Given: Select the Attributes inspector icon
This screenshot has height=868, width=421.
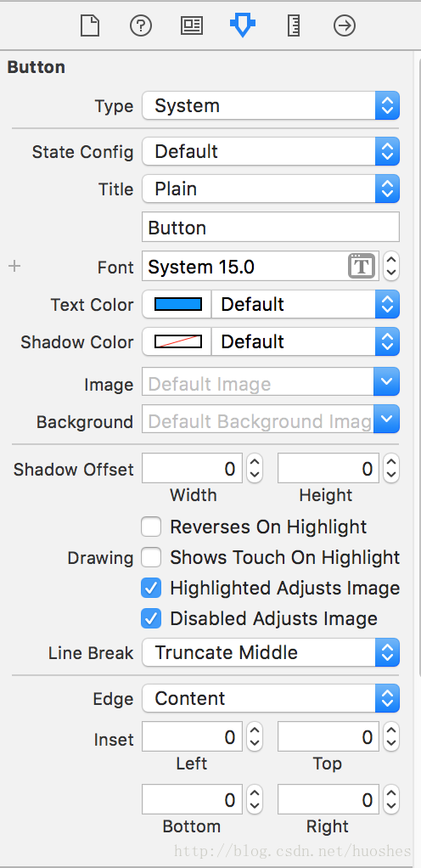Looking at the screenshot, I should (242, 25).
